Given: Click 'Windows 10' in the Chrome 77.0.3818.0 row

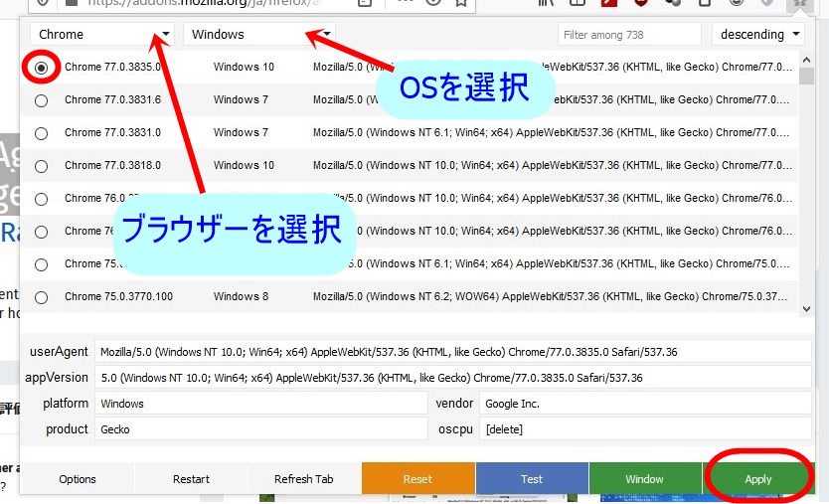Looking at the screenshot, I should [x=244, y=166].
